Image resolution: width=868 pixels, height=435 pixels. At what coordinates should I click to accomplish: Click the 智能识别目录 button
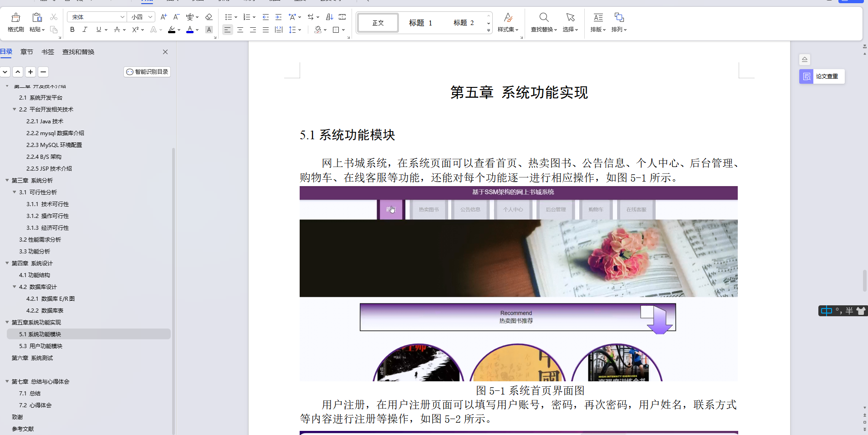[x=147, y=71]
